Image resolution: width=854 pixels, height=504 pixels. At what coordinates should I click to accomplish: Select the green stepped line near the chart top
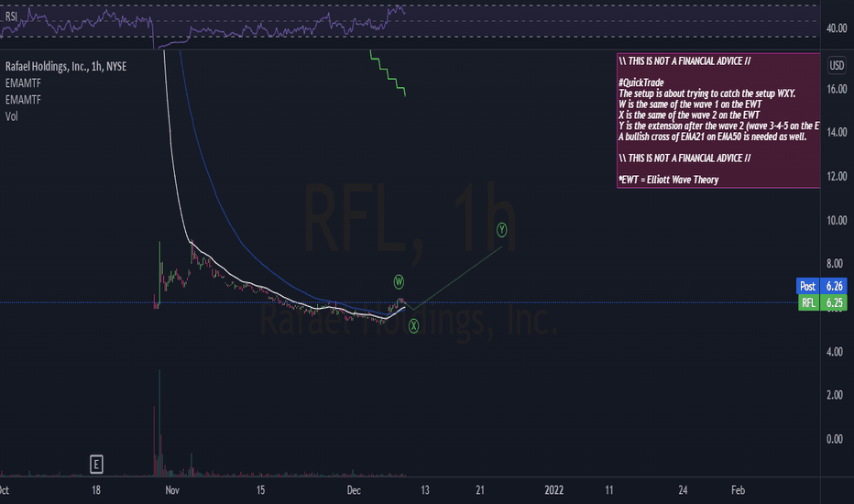click(388, 73)
